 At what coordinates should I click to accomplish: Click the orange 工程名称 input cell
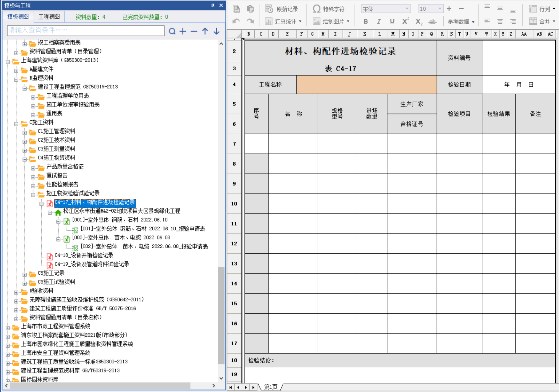(x=366, y=85)
